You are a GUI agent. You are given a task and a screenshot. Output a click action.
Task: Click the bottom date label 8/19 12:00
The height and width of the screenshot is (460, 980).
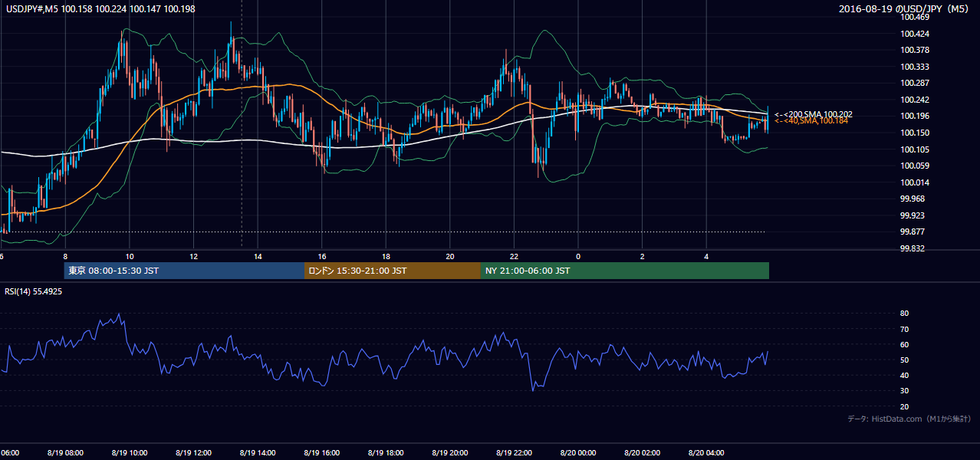pyautogui.click(x=193, y=452)
